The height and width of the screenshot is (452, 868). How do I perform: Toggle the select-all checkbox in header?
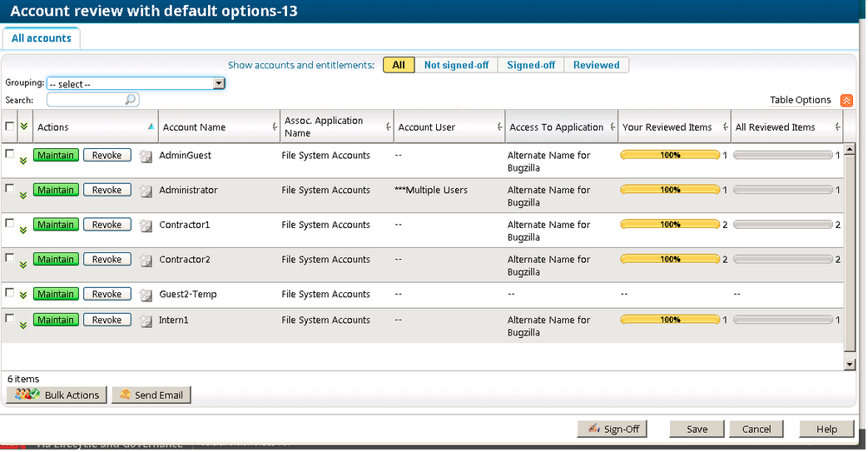pos(10,127)
